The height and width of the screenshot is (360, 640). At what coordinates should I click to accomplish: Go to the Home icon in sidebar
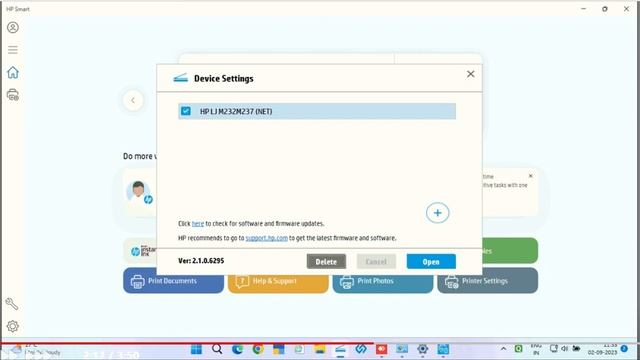point(13,72)
